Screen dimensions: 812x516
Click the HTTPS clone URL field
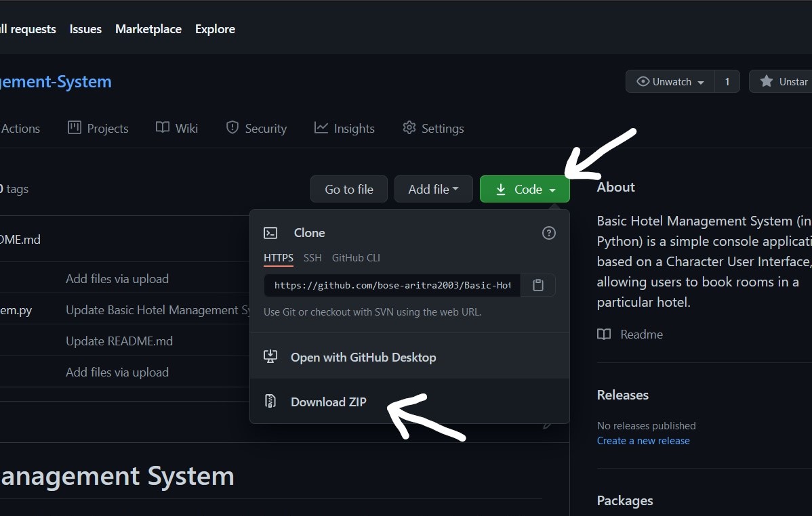pos(392,285)
